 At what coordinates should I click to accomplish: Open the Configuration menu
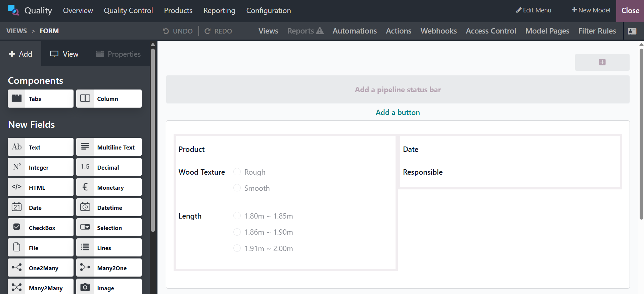(268, 11)
